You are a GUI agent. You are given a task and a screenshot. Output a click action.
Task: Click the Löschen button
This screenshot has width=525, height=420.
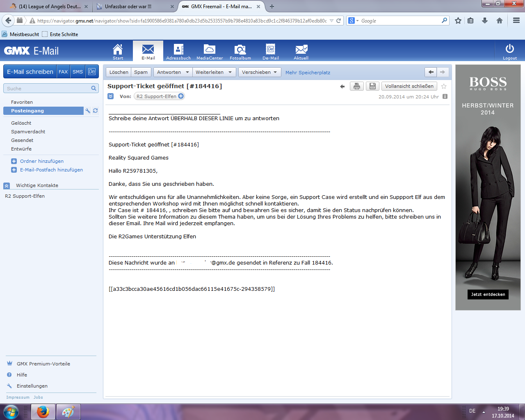coord(119,72)
